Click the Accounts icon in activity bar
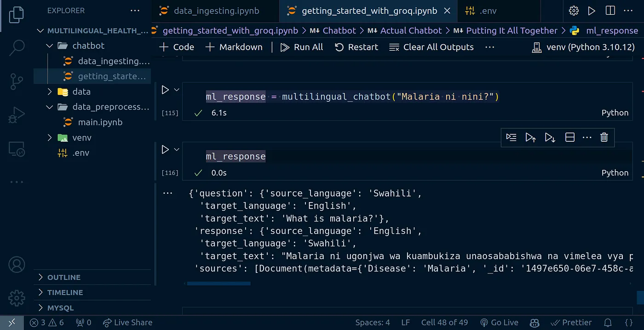 click(x=17, y=265)
